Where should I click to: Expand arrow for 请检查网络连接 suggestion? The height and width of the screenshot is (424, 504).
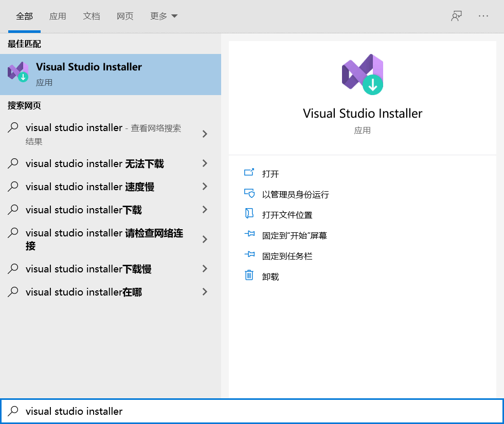tap(205, 239)
